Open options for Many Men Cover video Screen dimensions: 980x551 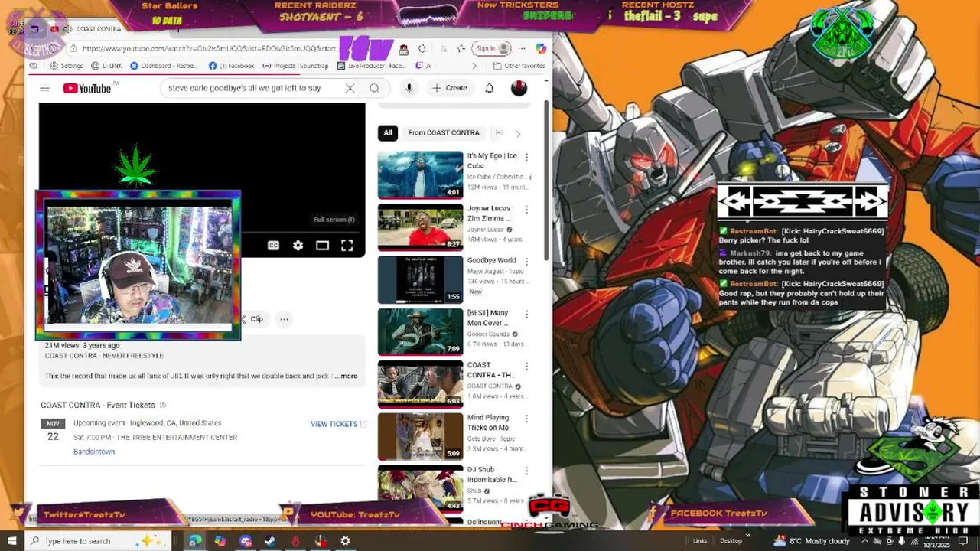click(526, 314)
